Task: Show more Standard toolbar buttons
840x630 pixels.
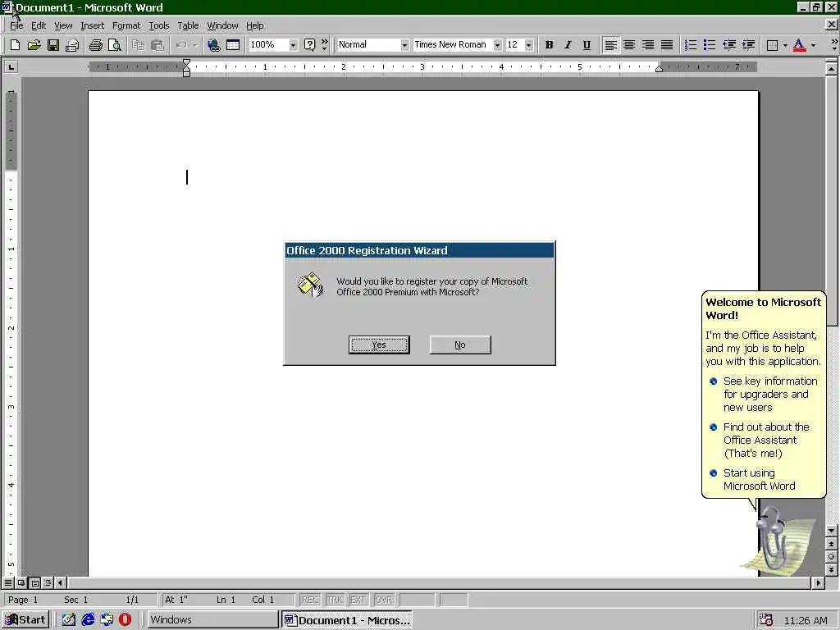Action: [324, 45]
